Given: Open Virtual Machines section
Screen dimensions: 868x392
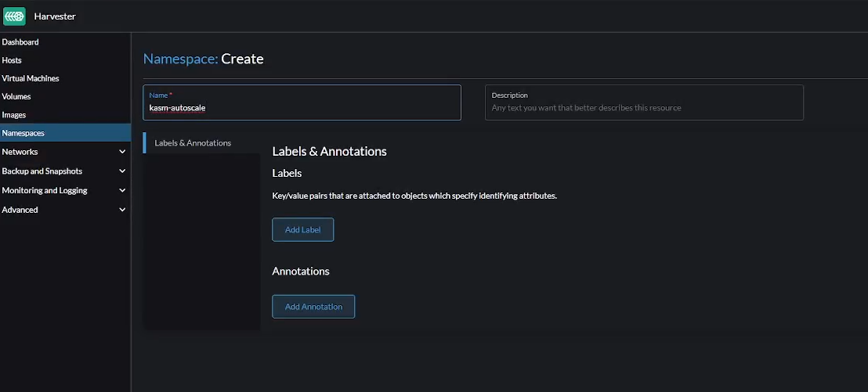Looking at the screenshot, I should pos(31,78).
